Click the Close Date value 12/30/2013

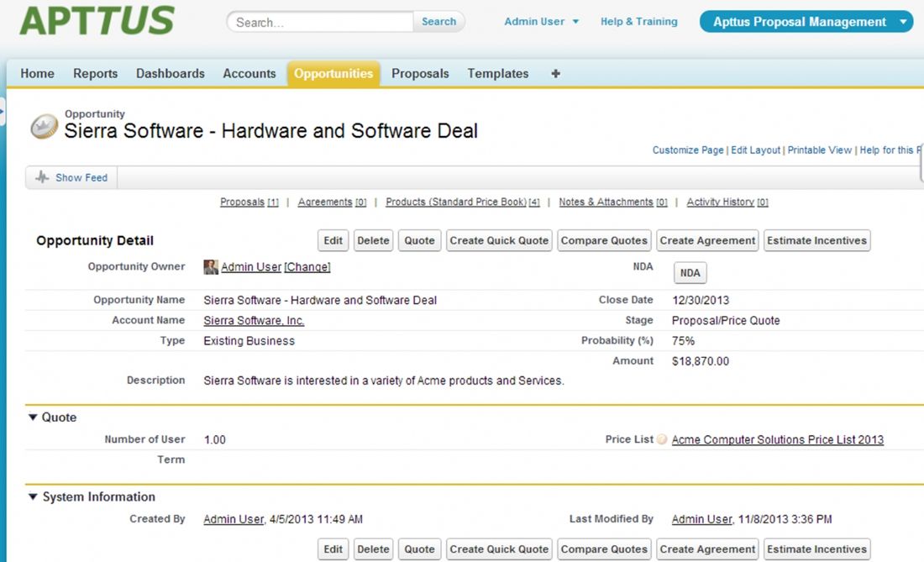coord(701,300)
